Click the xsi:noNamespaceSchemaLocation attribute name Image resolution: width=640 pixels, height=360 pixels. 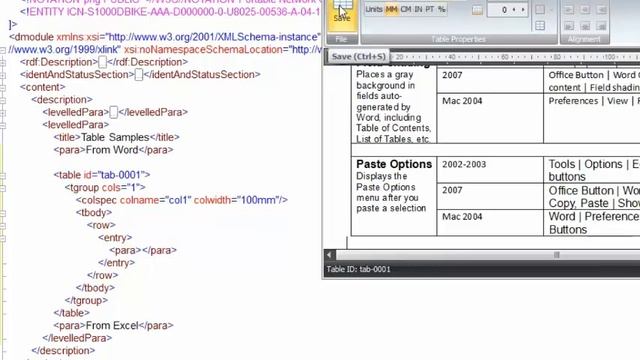(203, 50)
